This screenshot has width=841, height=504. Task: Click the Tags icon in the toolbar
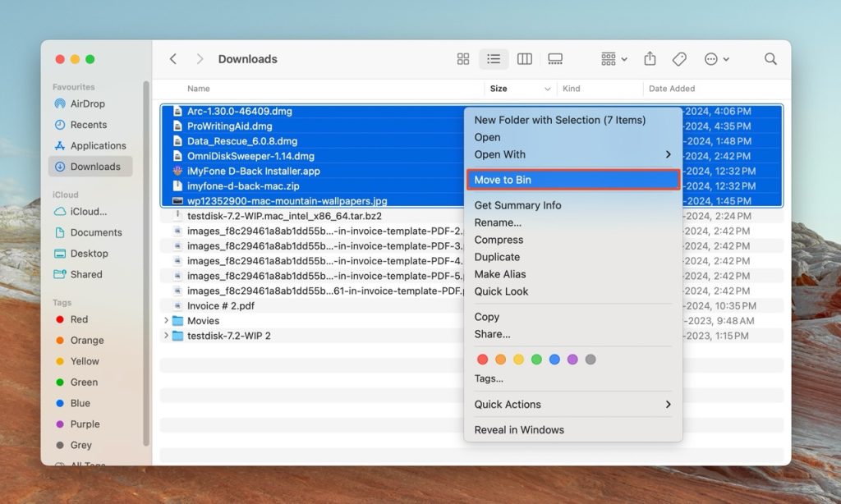pyautogui.click(x=678, y=58)
